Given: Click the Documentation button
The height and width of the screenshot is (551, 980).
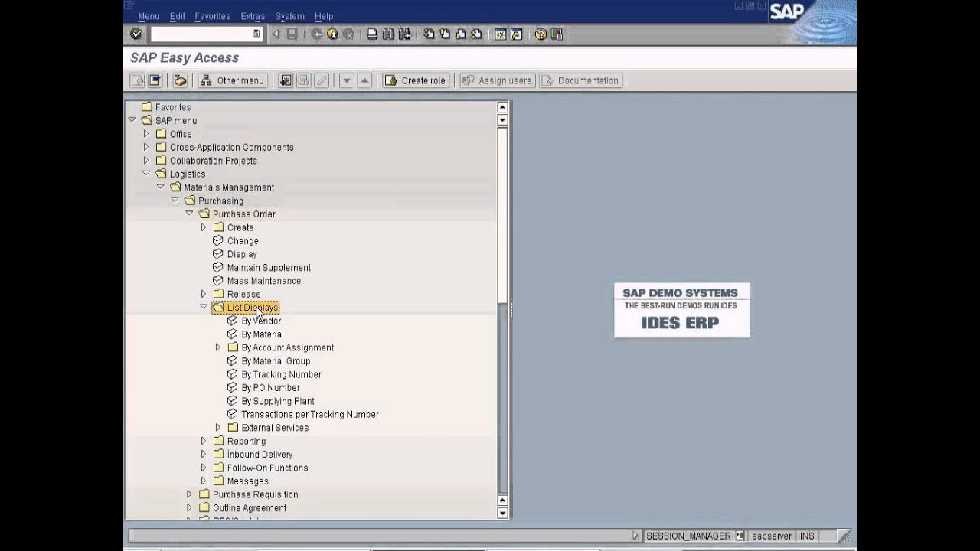Looking at the screenshot, I should tap(580, 80).
